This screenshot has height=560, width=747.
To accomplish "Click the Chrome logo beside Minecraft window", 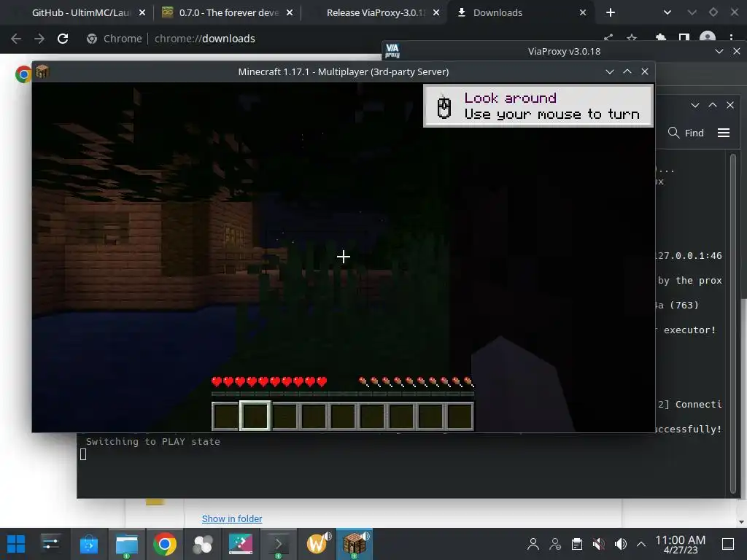I will 23,74.
